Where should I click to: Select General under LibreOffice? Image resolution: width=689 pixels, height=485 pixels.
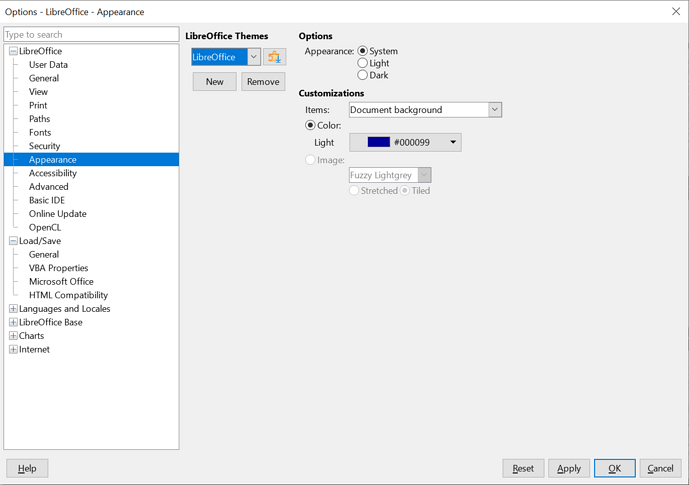44,78
